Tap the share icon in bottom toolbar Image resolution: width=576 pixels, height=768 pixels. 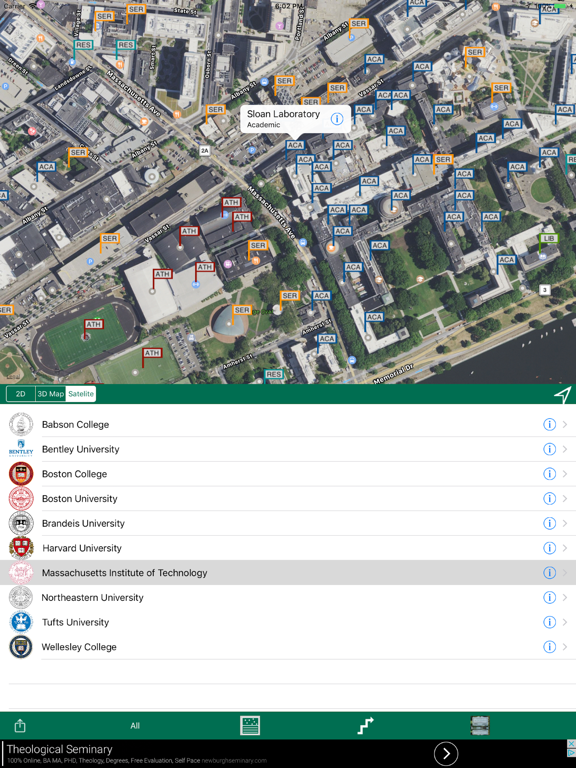20,725
